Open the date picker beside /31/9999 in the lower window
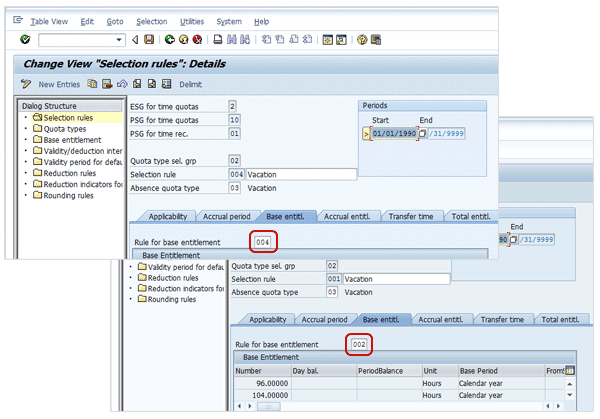 pos(514,240)
